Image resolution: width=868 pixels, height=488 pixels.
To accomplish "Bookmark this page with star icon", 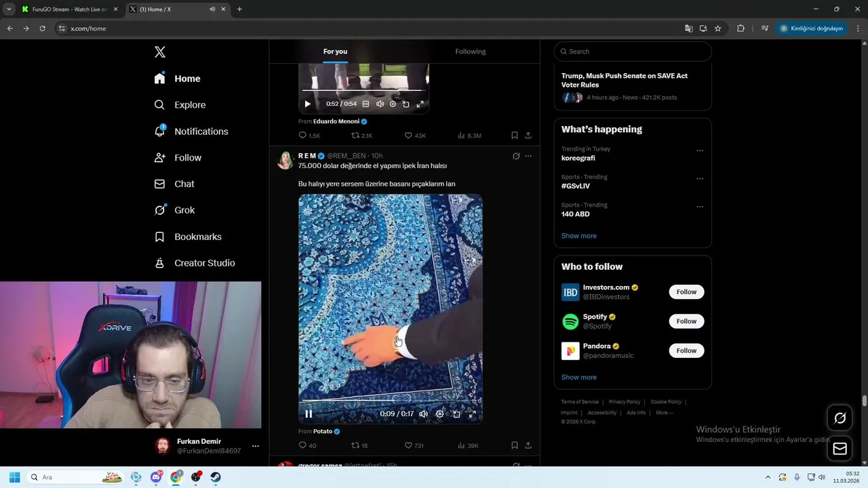I will [x=718, y=28].
